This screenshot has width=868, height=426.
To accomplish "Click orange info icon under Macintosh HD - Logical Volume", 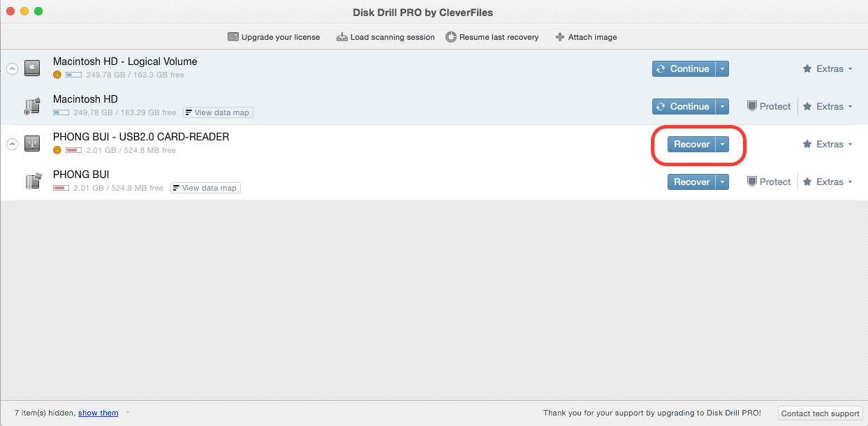I will click(x=57, y=75).
